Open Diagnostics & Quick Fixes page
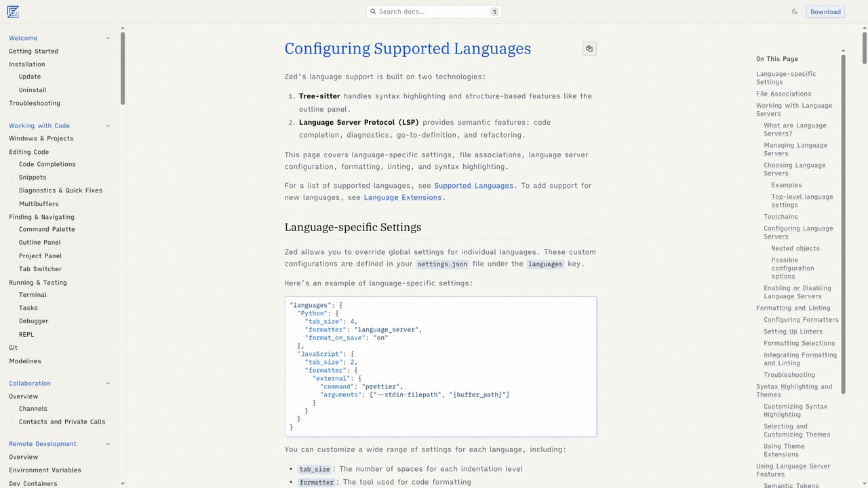Image resolution: width=868 pixels, height=488 pixels. click(x=60, y=190)
